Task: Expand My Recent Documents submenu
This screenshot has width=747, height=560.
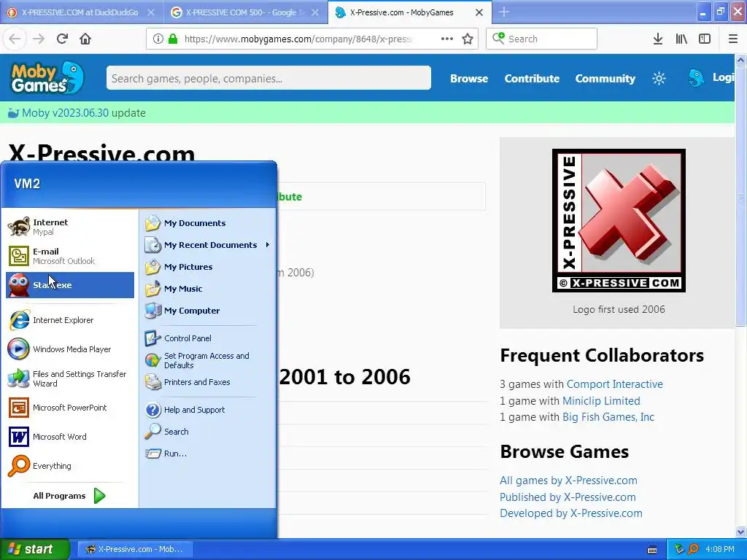Action: (x=207, y=245)
